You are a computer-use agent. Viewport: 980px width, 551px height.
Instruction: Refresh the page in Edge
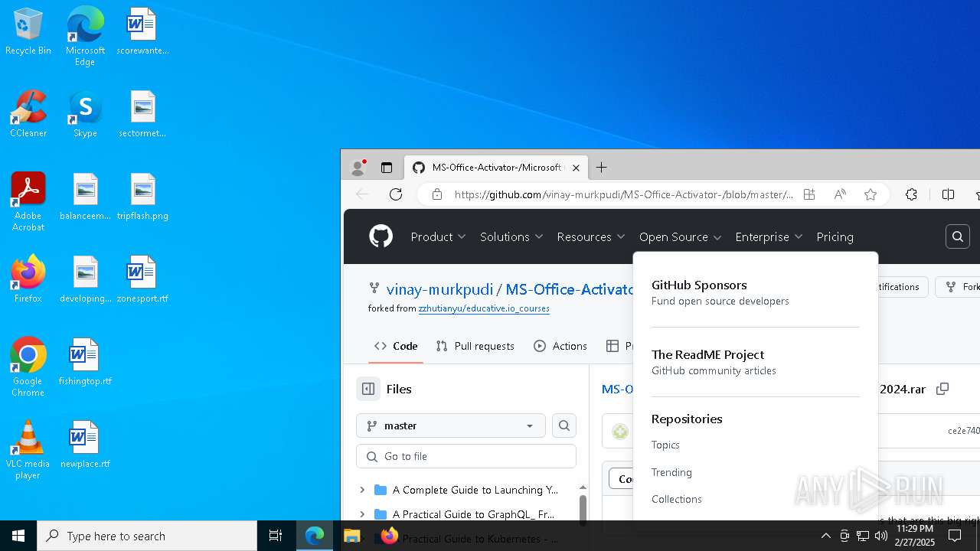point(396,194)
